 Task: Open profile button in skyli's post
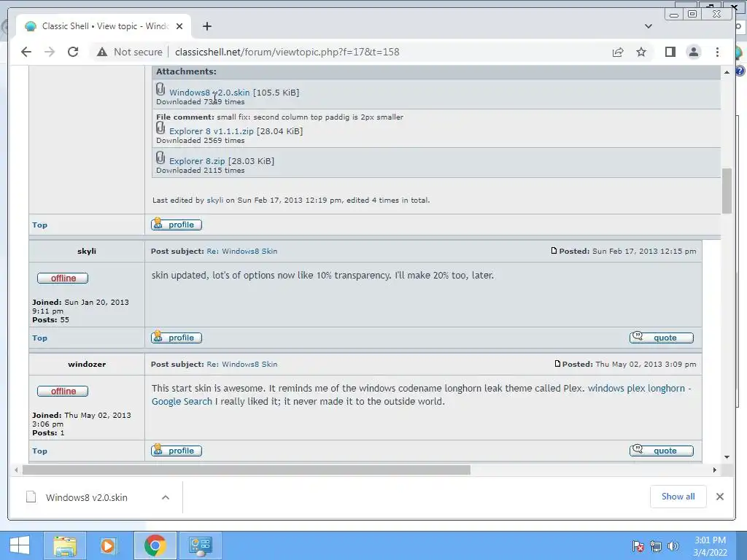tap(177, 337)
